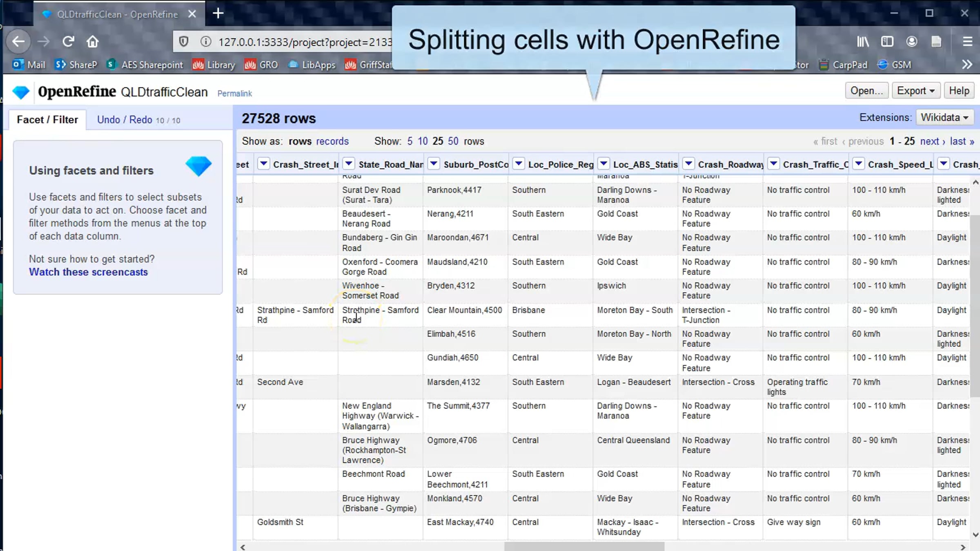The image size is (980, 551).
Task: Show site information icon in address bar
Action: coord(206,42)
